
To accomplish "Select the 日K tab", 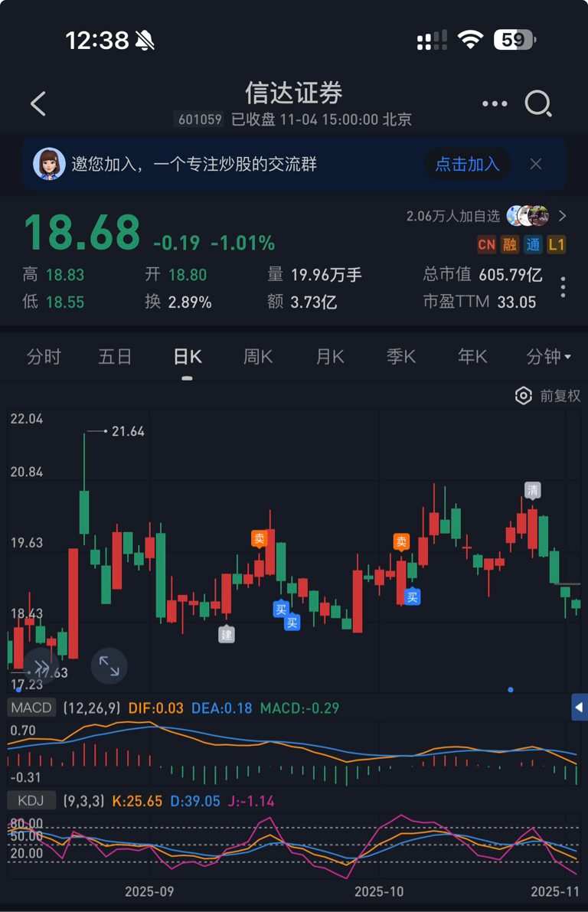I will [x=188, y=357].
